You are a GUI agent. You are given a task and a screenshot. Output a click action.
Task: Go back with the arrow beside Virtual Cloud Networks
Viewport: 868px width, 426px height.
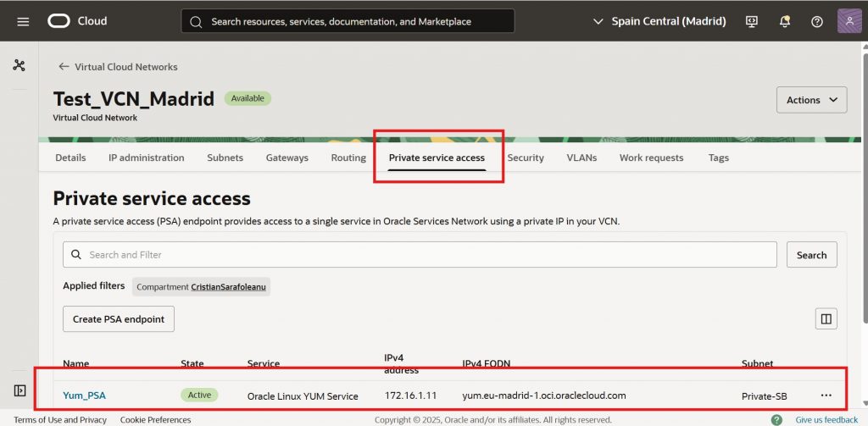tap(64, 66)
